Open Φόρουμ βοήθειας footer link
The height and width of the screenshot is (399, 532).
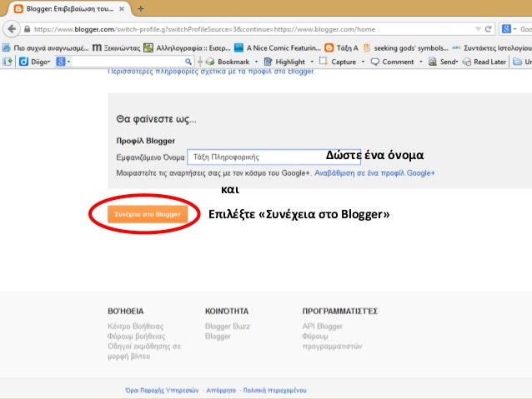136,337
